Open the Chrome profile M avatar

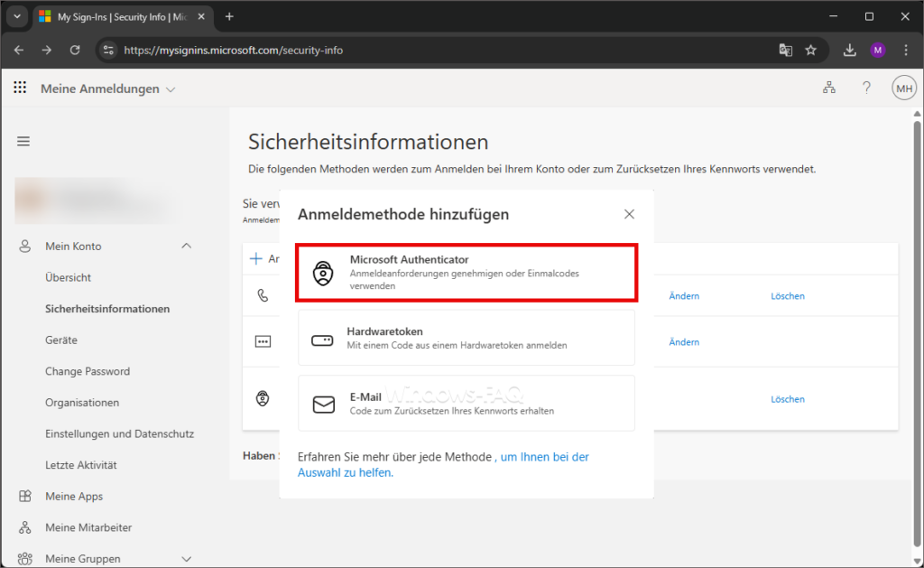click(x=878, y=51)
